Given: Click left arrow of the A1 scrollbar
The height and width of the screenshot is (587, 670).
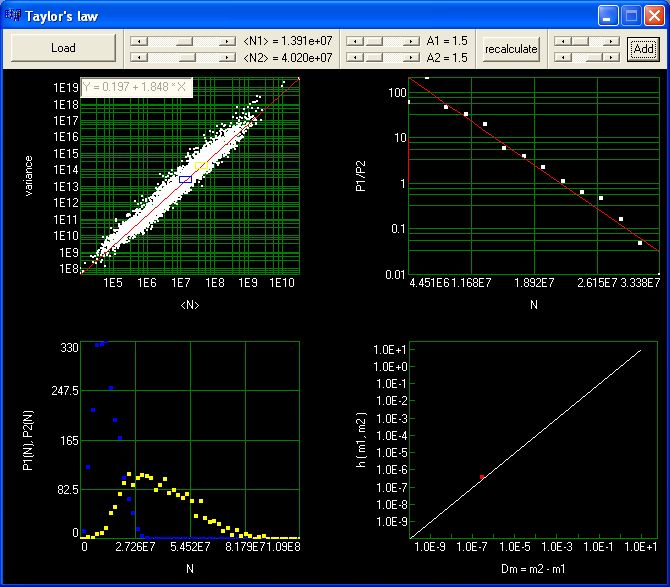Looking at the screenshot, I should point(355,41).
